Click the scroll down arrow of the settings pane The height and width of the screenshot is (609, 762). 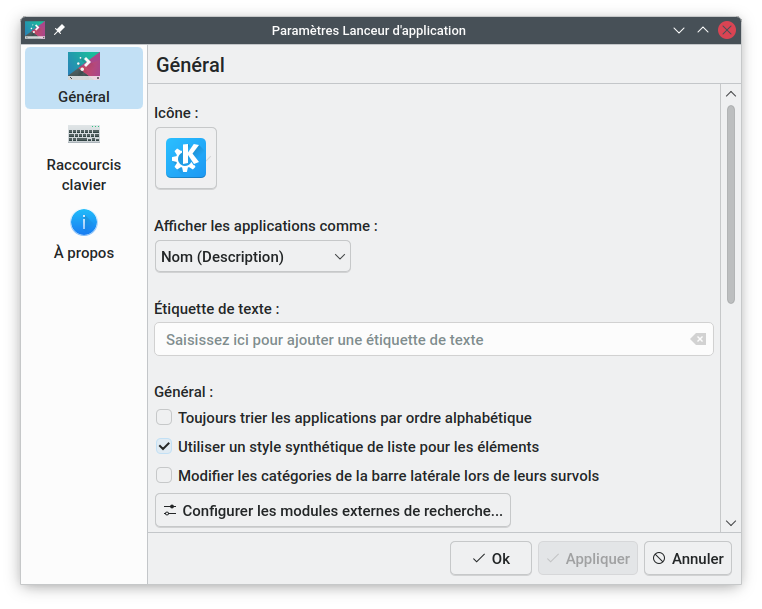pyautogui.click(x=730, y=523)
